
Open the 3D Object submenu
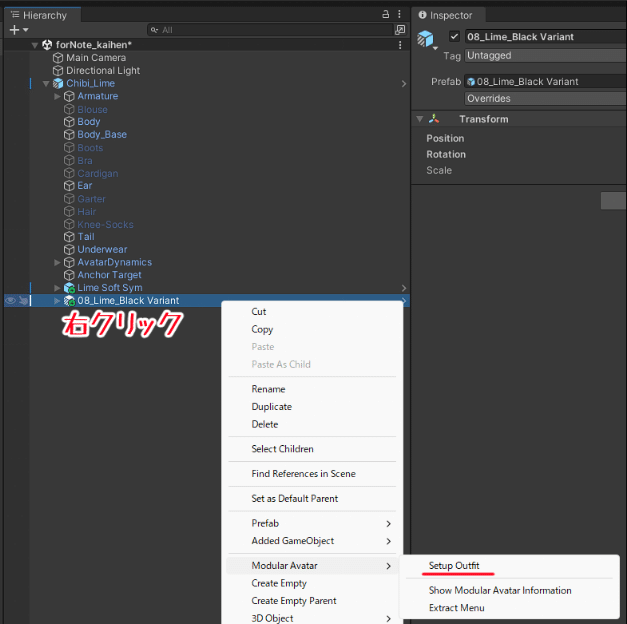coord(312,618)
